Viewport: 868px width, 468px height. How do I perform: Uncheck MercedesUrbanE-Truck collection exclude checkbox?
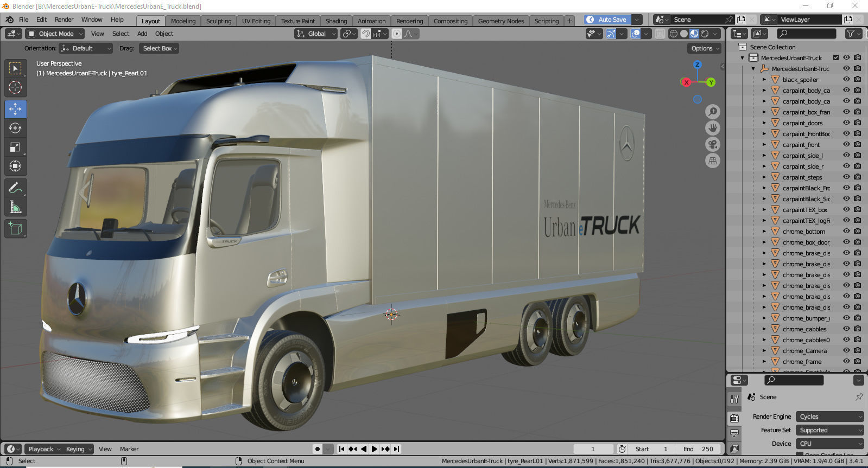point(836,57)
